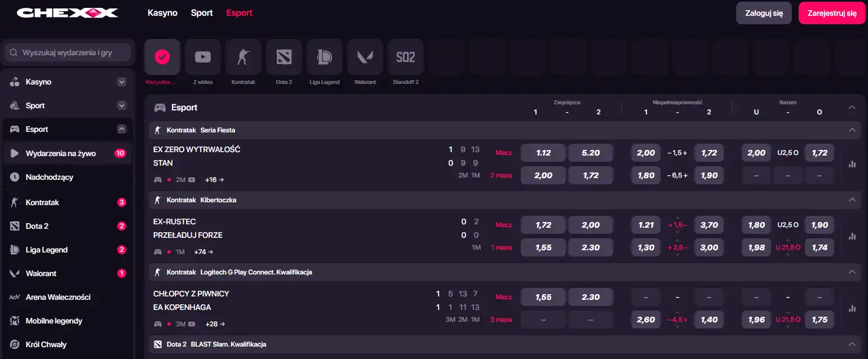Click the search magnifier icon
868x359 pixels.
[14, 52]
